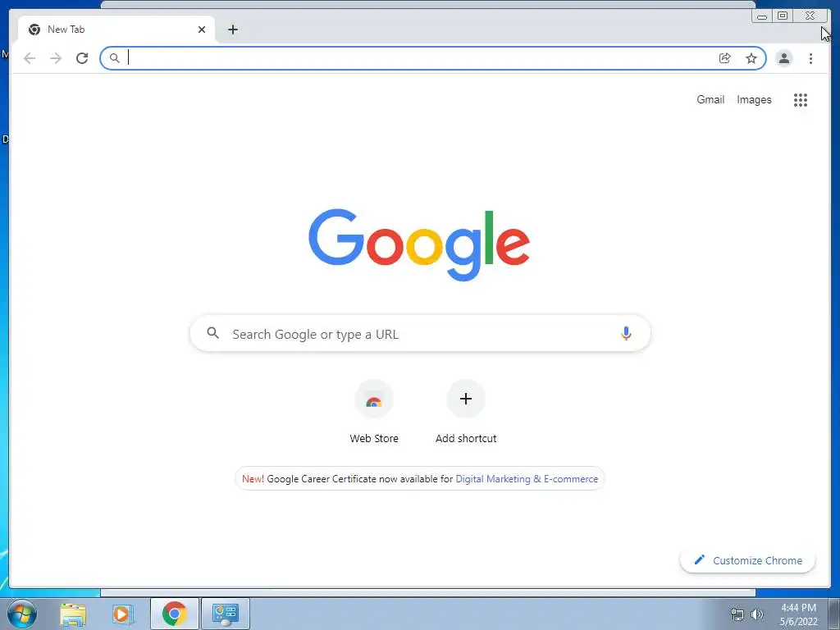Open Chrome's three-dot menu
The width and height of the screenshot is (840, 630).
pyautogui.click(x=810, y=58)
